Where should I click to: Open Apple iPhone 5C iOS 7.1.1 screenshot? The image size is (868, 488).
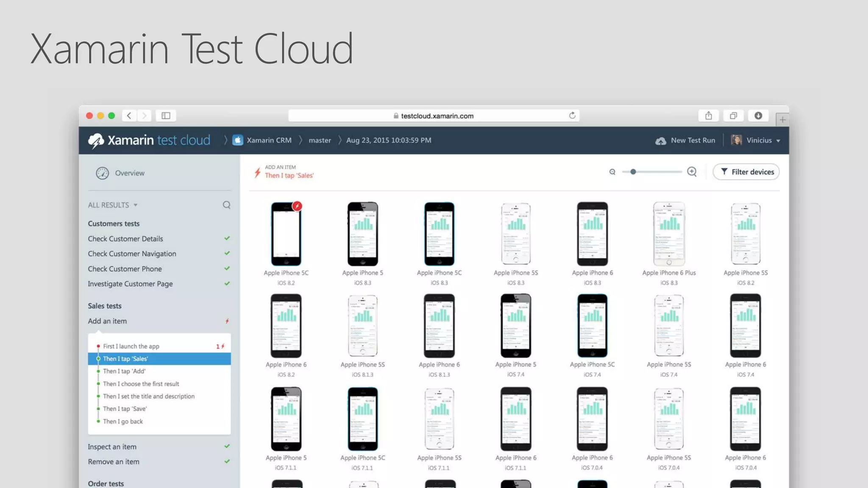tap(363, 419)
